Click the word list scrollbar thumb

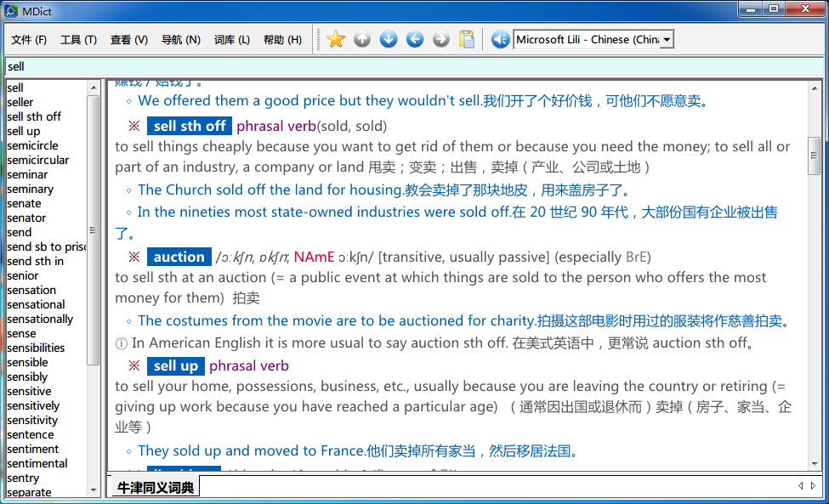click(94, 229)
